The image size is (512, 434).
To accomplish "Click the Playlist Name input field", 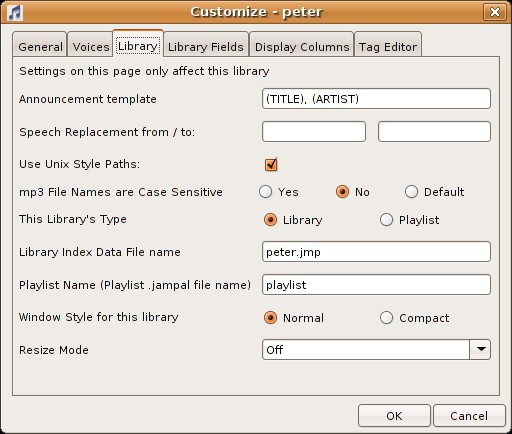I will (376, 285).
